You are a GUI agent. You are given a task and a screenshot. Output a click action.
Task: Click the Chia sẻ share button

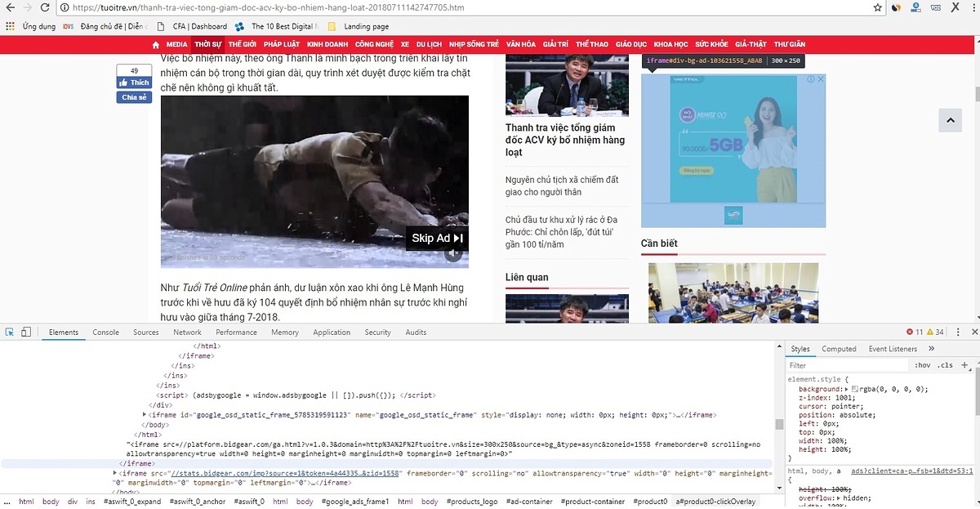(x=134, y=97)
